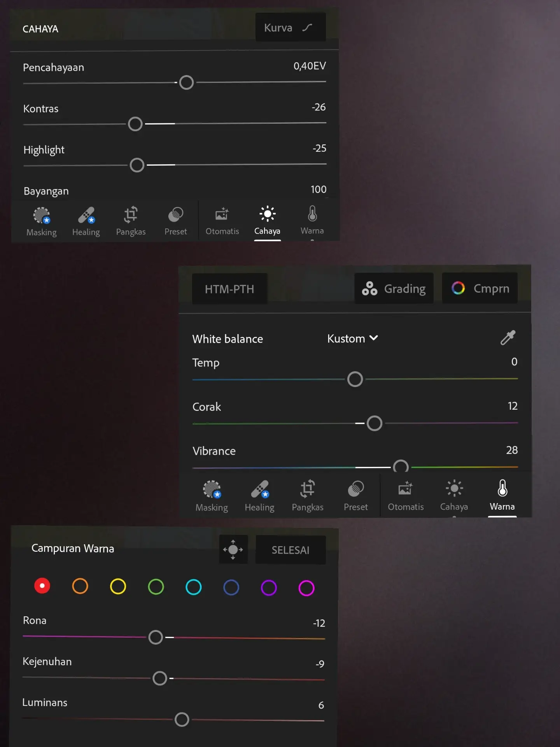
Task: Open the Masking tool in the Cahaya panel
Action: (42, 221)
